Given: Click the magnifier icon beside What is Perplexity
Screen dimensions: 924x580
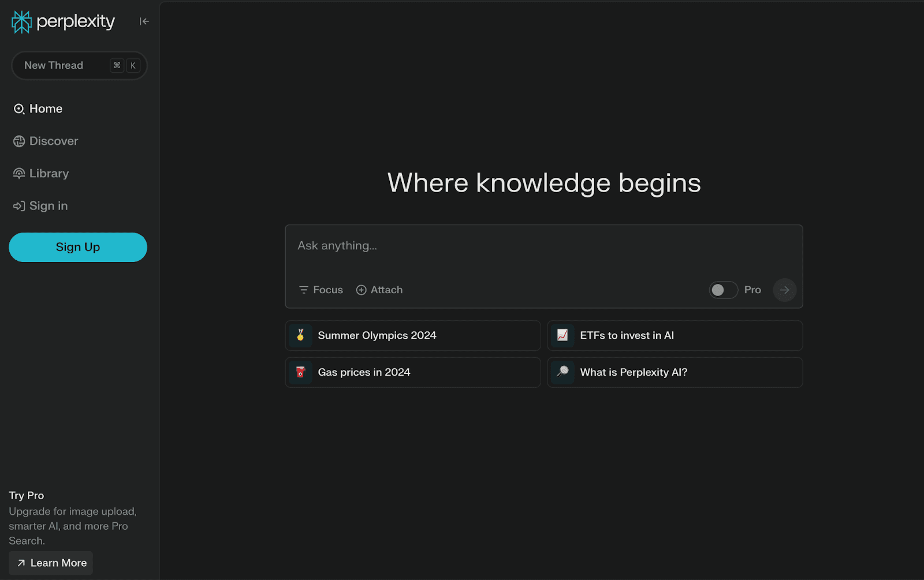Looking at the screenshot, I should (562, 372).
